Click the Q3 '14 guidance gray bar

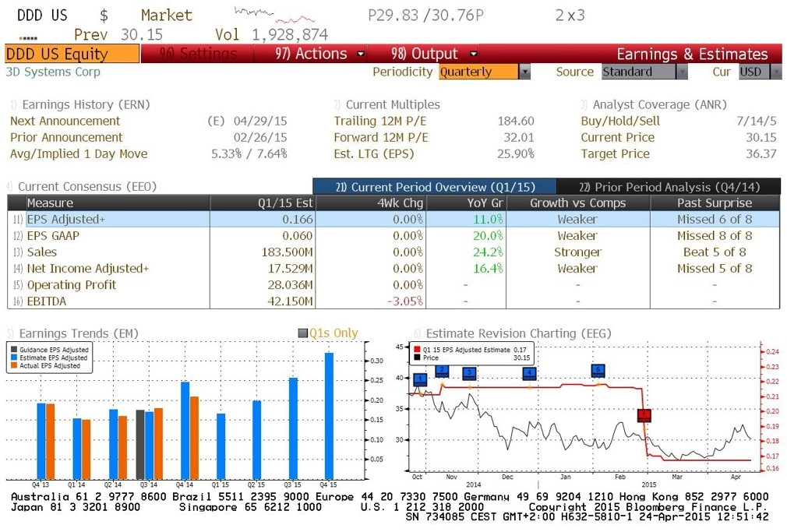point(140,445)
